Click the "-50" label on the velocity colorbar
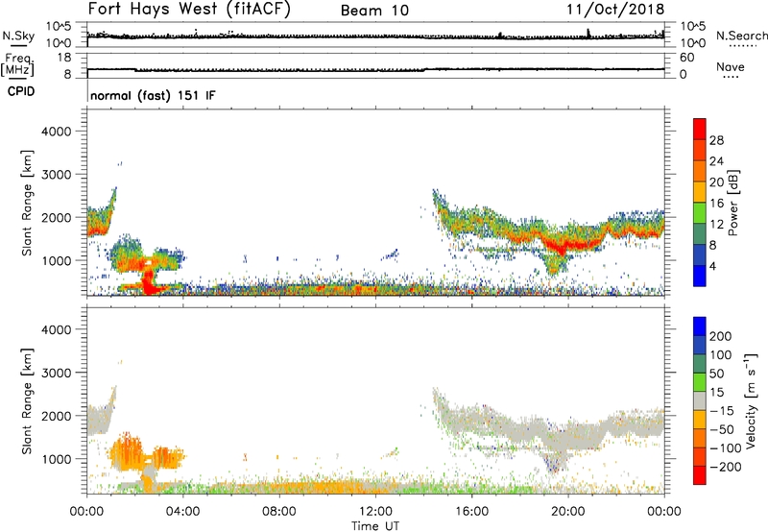The image size is (768, 532). pos(722,429)
